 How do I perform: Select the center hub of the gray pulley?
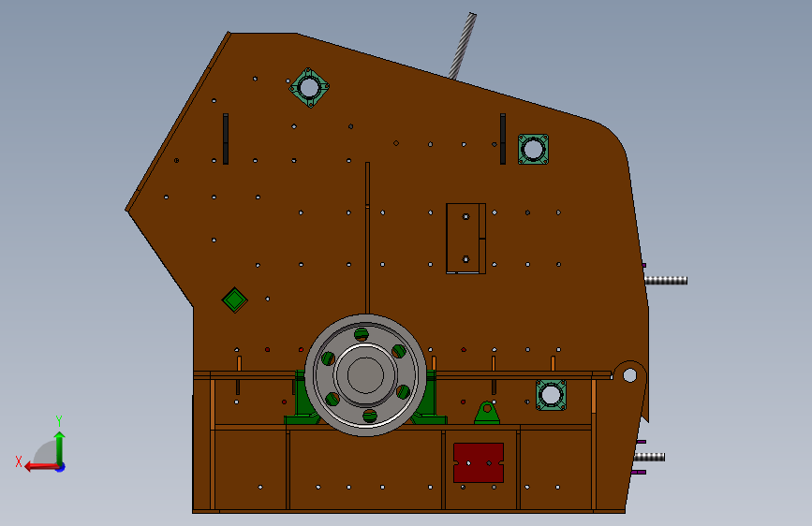(x=365, y=375)
